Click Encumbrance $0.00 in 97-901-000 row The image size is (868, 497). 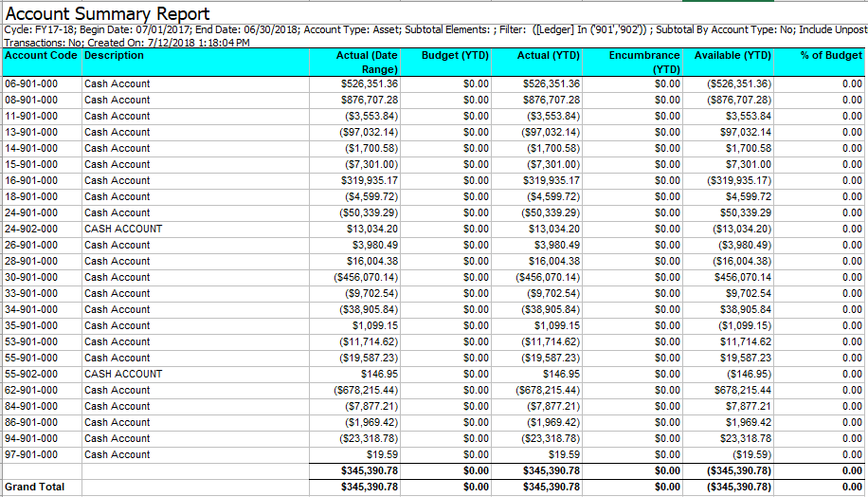[667, 454]
